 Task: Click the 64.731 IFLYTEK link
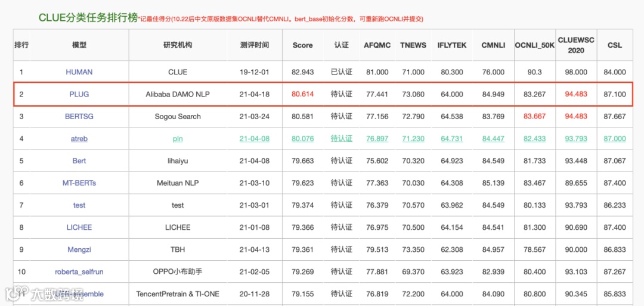452,139
